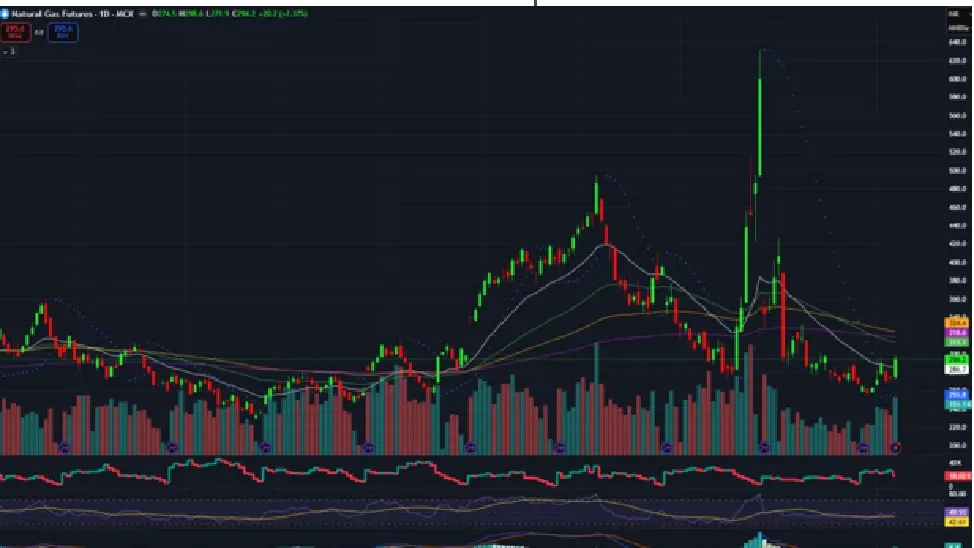Click the 620.0 price axis label
The height and width of the screenshot is (548, 974).
click(x=957, y=60)
